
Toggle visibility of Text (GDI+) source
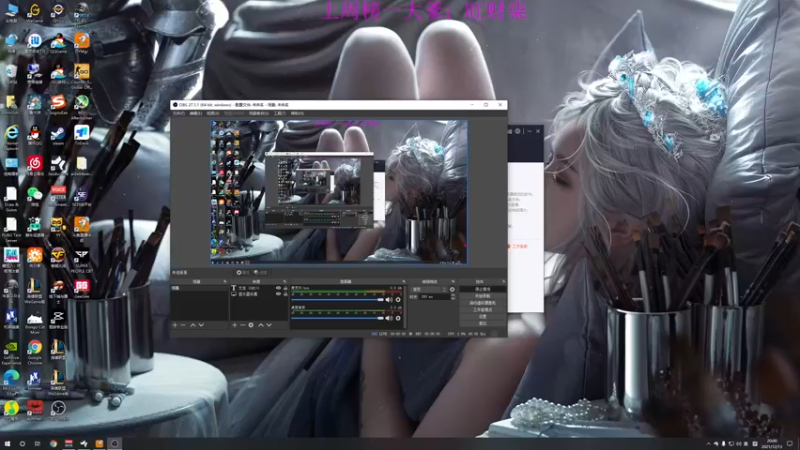279,288
